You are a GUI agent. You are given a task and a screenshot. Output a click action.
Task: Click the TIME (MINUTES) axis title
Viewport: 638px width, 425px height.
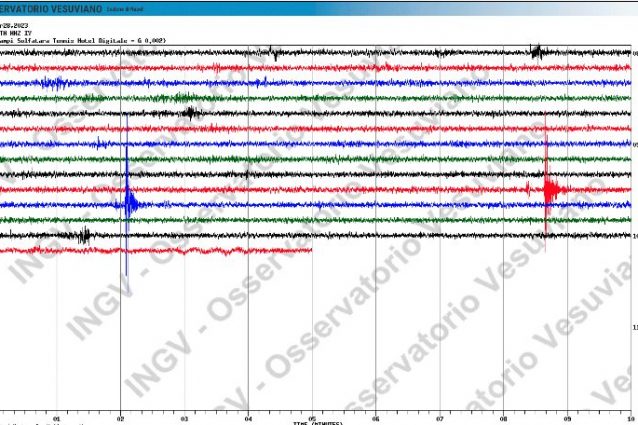(x=318, y=423)
